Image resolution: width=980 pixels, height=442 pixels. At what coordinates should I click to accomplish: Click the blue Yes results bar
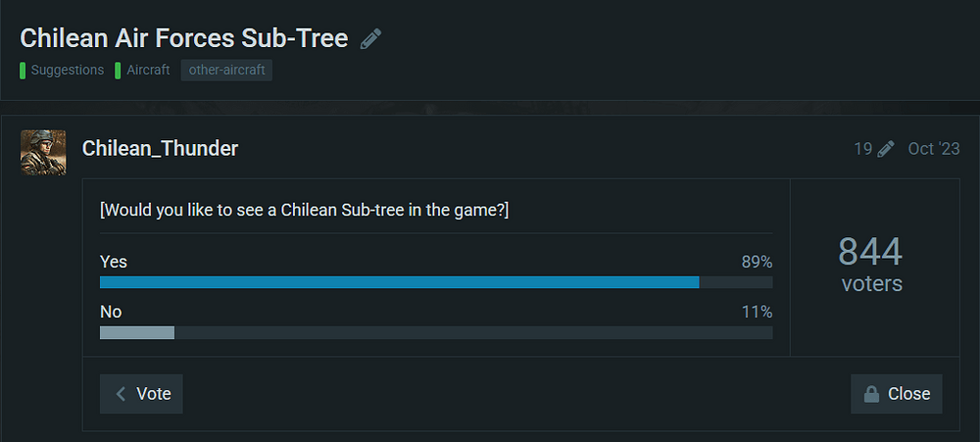(x=399, y=282)
